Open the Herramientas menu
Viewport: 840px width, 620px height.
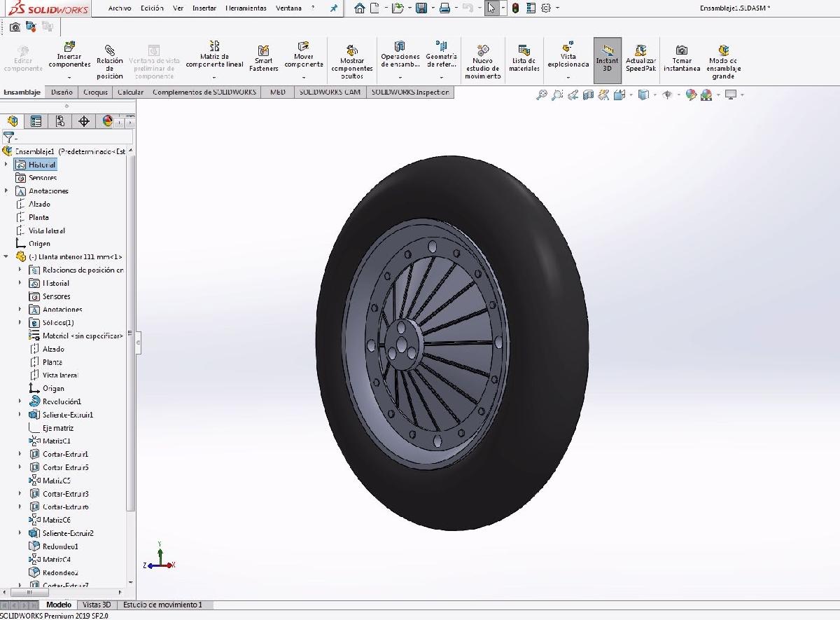click(x=246, y=8)
